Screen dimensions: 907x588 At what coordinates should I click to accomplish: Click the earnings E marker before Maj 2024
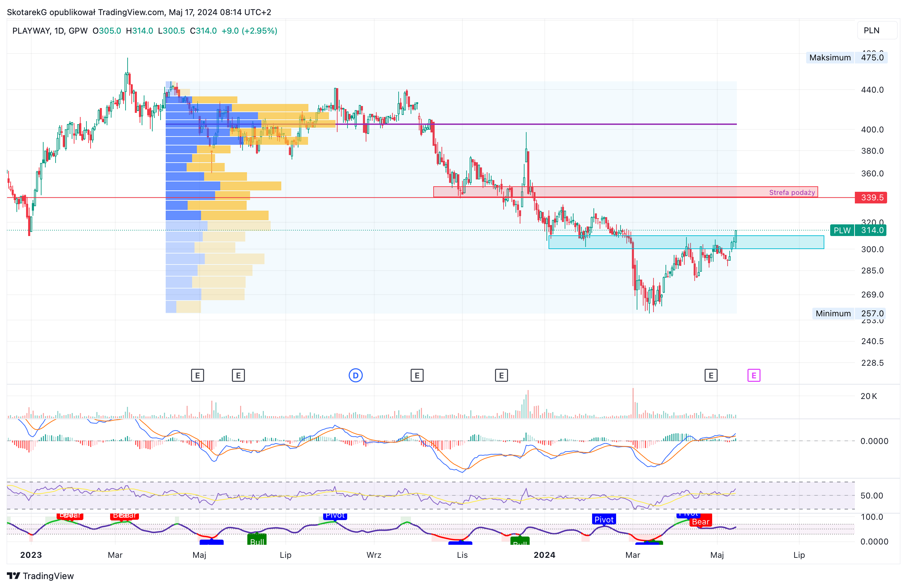pyautogui.click(x=711, y=375)
